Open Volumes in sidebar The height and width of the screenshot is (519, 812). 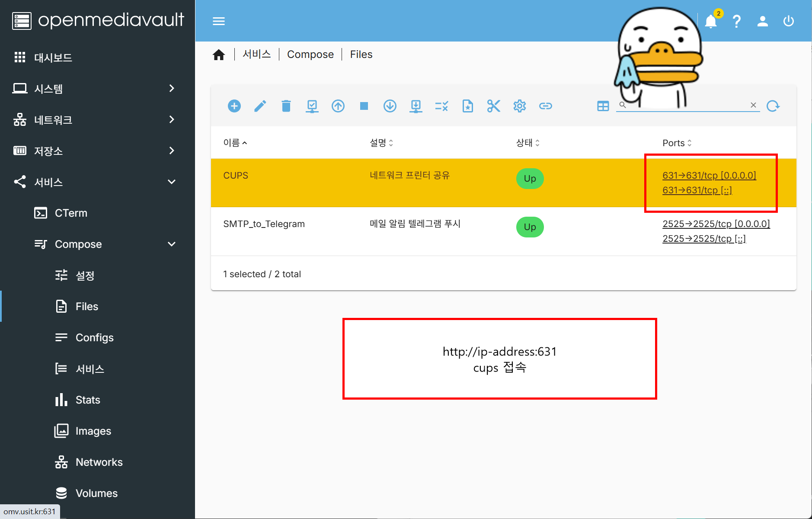tap(97, 493)
